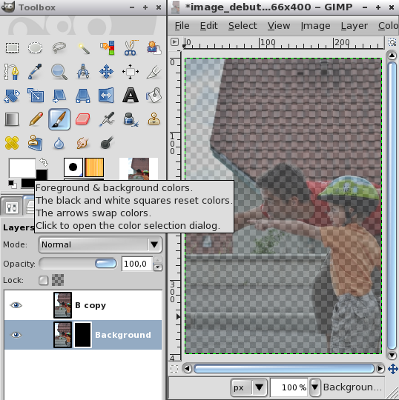Open the navigation preview cross icon
399x400 pixels.
tap(392, 369)
